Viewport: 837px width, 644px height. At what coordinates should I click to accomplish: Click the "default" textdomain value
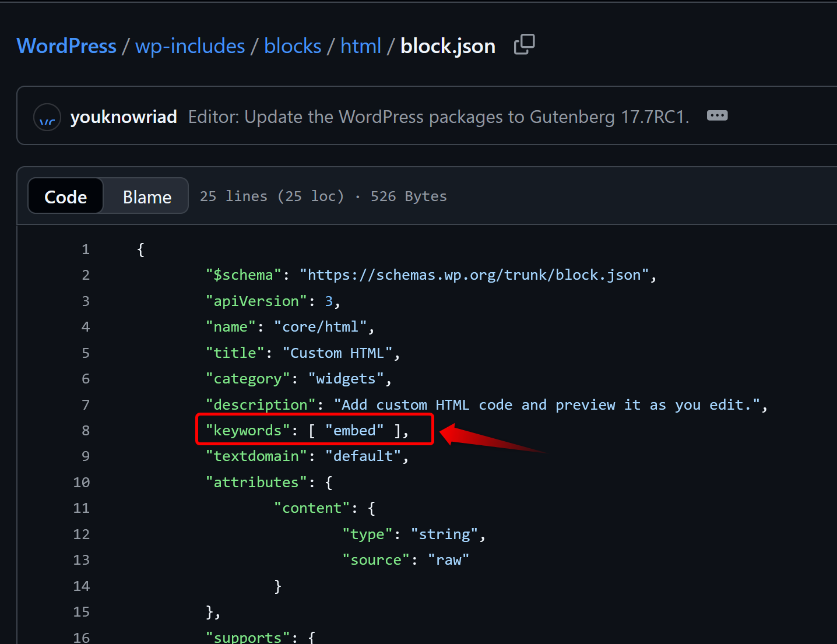[364, 456]
